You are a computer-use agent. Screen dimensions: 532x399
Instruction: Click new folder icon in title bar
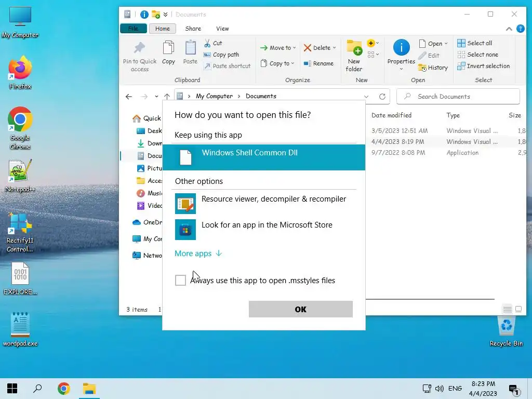pyautogui.click(x=156, y=14)
